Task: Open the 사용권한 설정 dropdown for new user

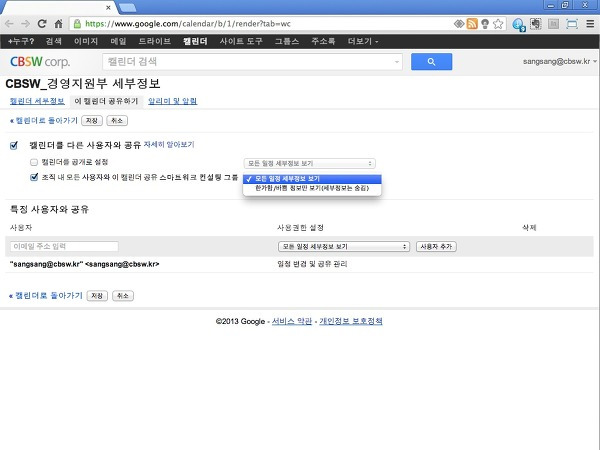Action: [344, 246]
